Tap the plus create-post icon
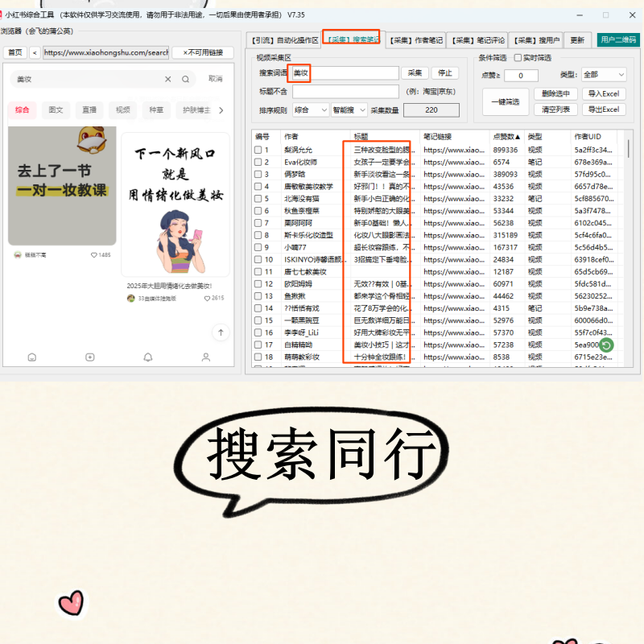The image size is (644, 644). 90,357
